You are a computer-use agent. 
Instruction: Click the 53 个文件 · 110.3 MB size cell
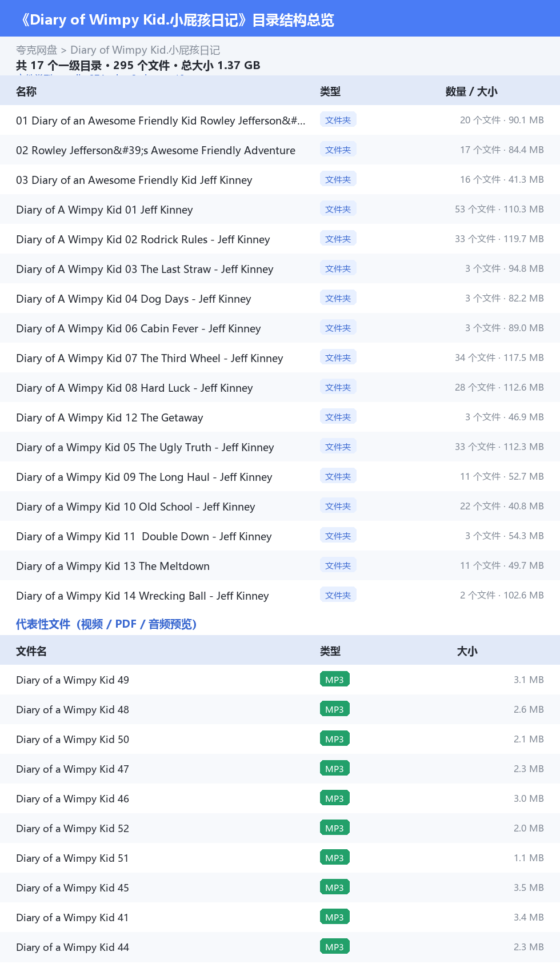(x=499, y=209)
